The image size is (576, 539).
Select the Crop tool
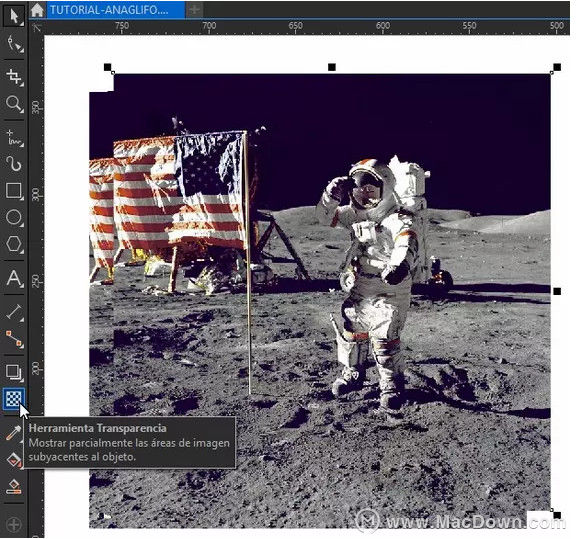pos(14,77)
